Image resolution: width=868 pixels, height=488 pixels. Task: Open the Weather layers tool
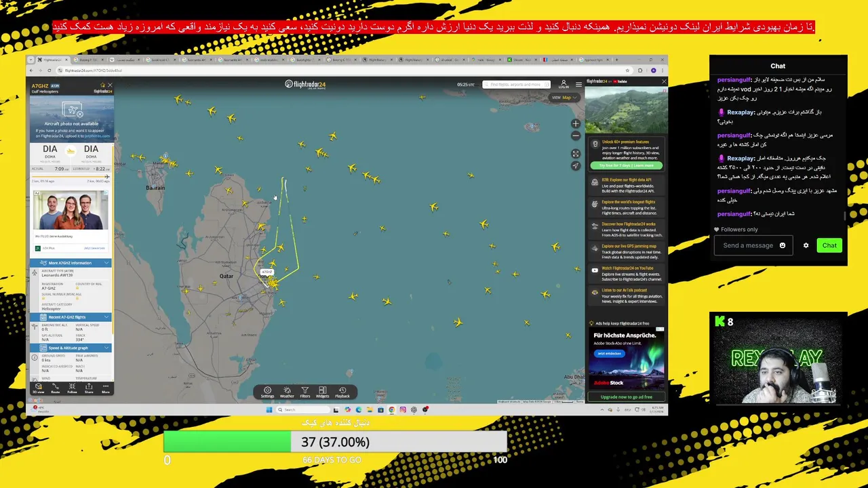click(287, 392)
